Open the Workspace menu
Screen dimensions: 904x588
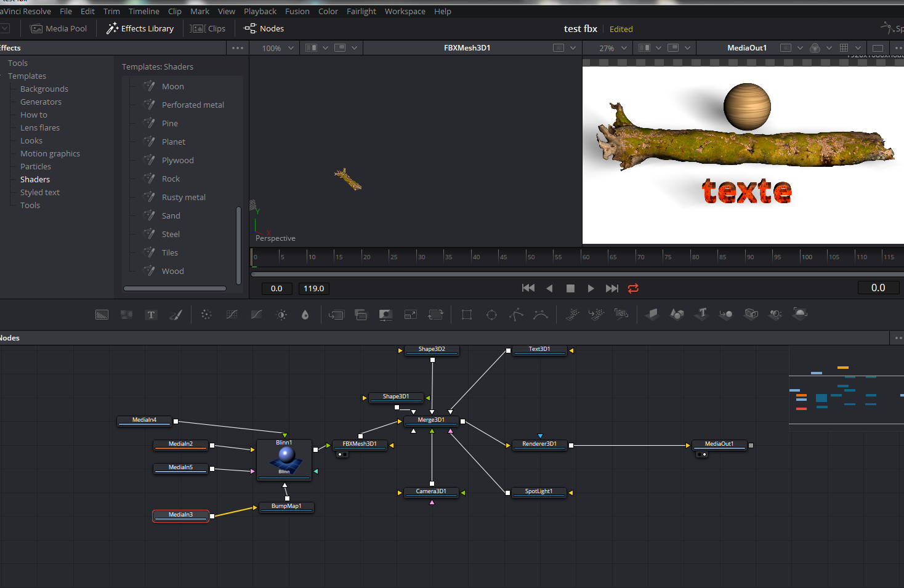[x=405, y=11]
